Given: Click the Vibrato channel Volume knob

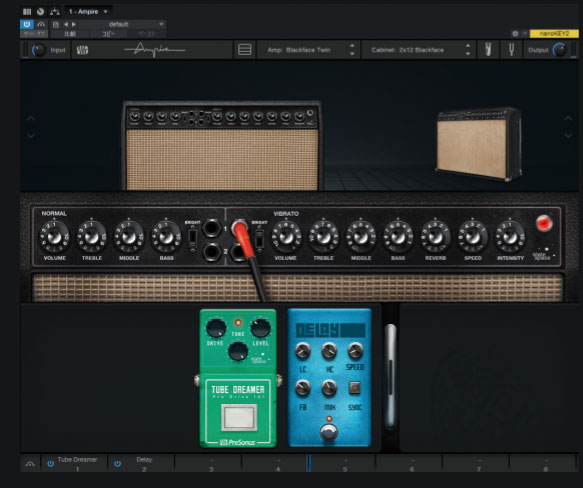Looking at the screenshot, I should tap(286, 236).
